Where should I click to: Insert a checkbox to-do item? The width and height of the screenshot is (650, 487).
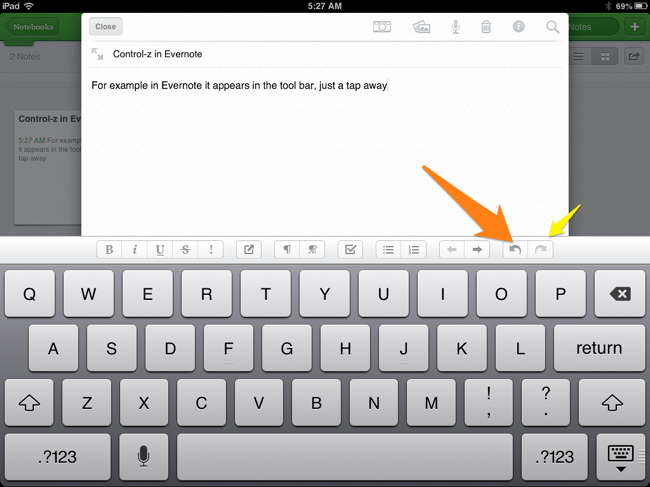click(350, 250)
